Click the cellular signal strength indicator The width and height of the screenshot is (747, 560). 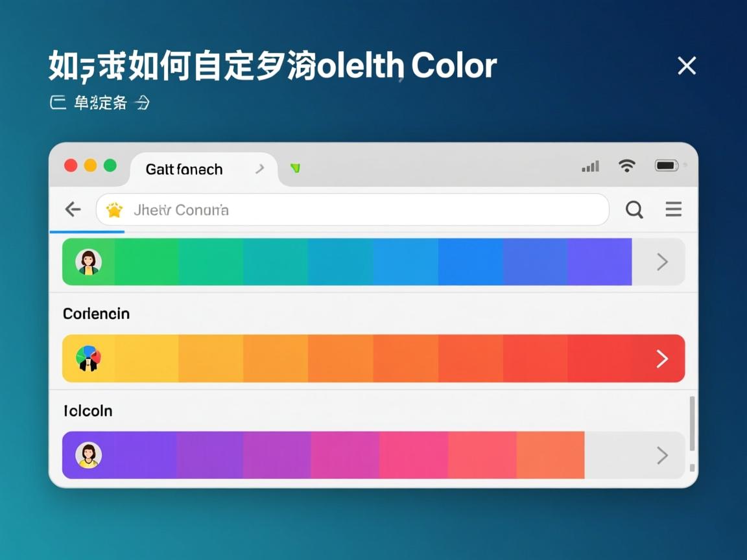click(589, 167)
